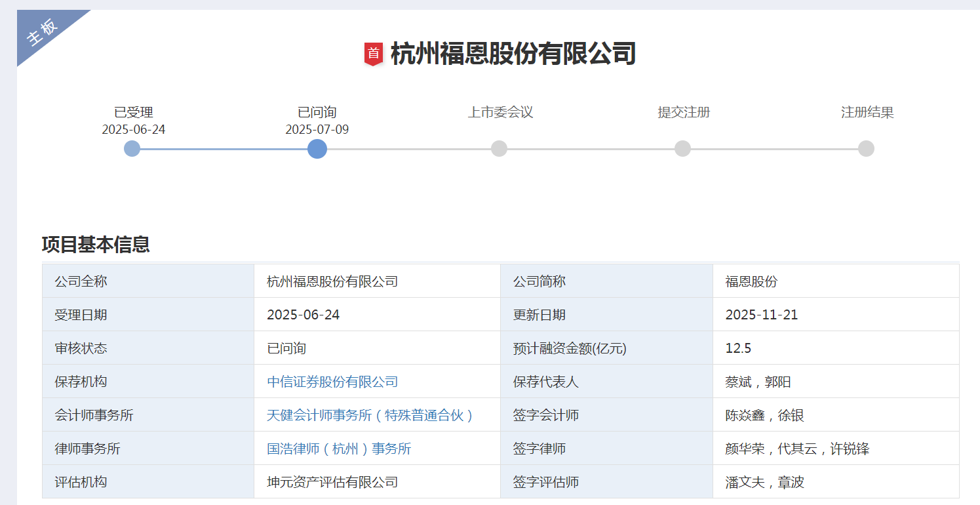Click the 首 red badge icon

374,52
